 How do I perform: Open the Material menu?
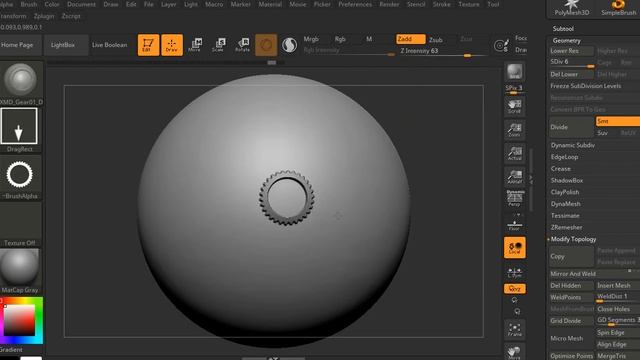click(270, 4)
